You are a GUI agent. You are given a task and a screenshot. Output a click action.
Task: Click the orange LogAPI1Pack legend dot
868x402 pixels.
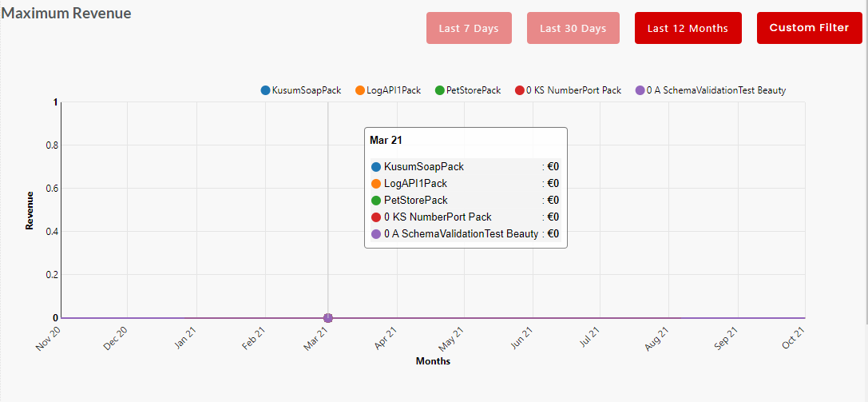click(x=359, y=90)
